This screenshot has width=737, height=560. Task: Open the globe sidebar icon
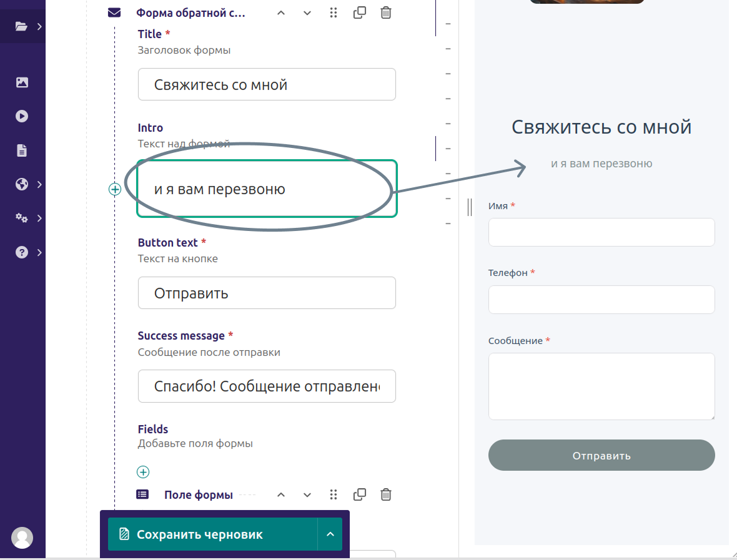pyautogui.click(x=22, y=184)
